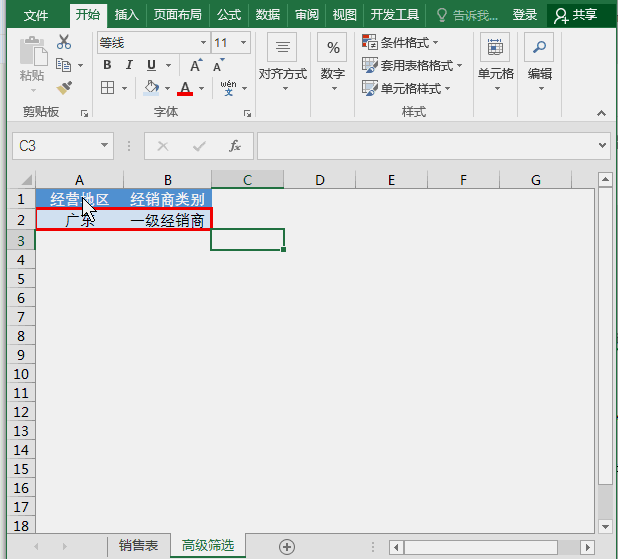Click the confirm checkmark in formula bar
Image resolution: width=618 pixels, height=559 pixels.
coord(199,146)
